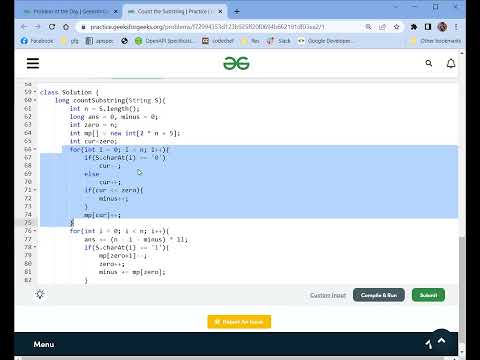Click the lightbulb hint icon
This screenshot has width=480, height=360.
40,294
